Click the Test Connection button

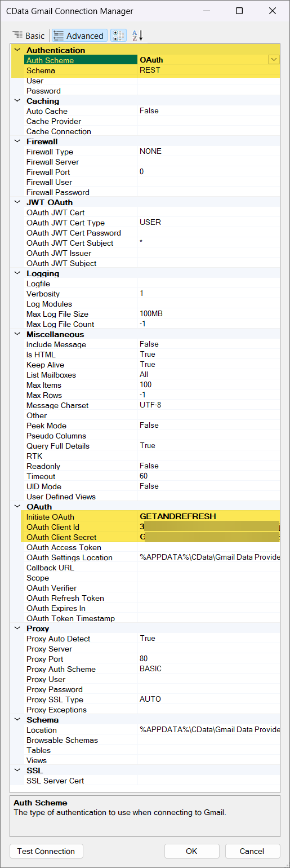tap(46, 851)
